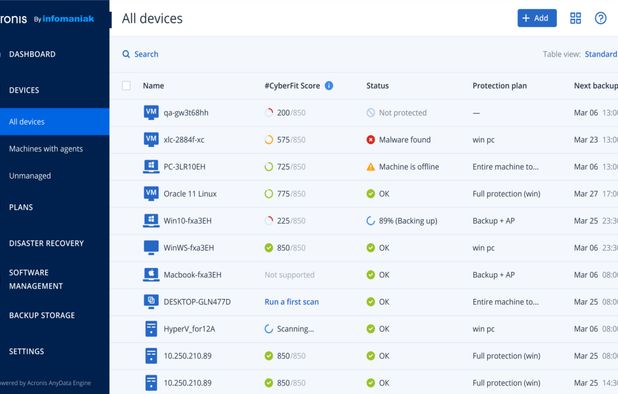Click the search magnifier icon

click(x=126, y=54)
